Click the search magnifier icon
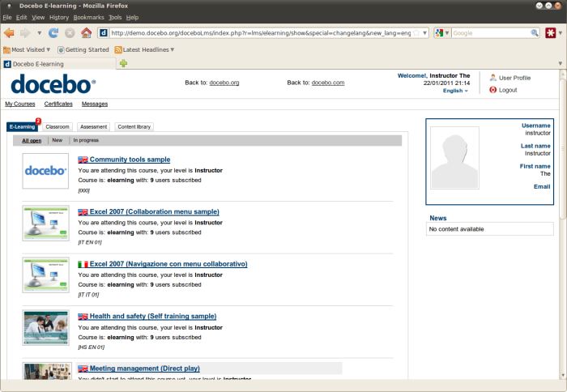The width and height of the screenshot is (567, 392). [535, 33]
